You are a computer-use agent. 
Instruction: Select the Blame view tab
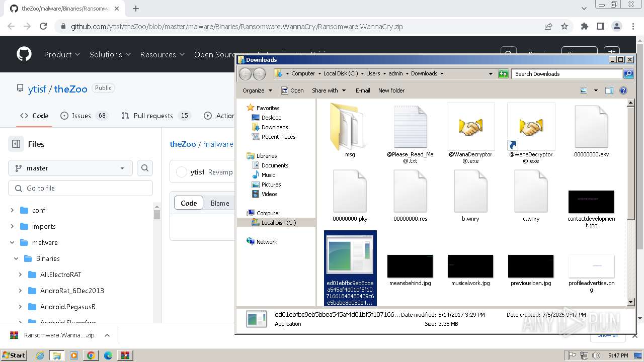(x=220, y=203)
